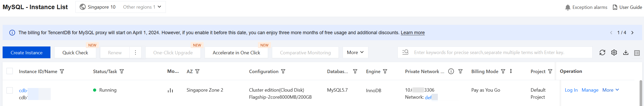The image size is (644, 106).
Task: Click the Billing Mode sort arrows
Action: 511,71
